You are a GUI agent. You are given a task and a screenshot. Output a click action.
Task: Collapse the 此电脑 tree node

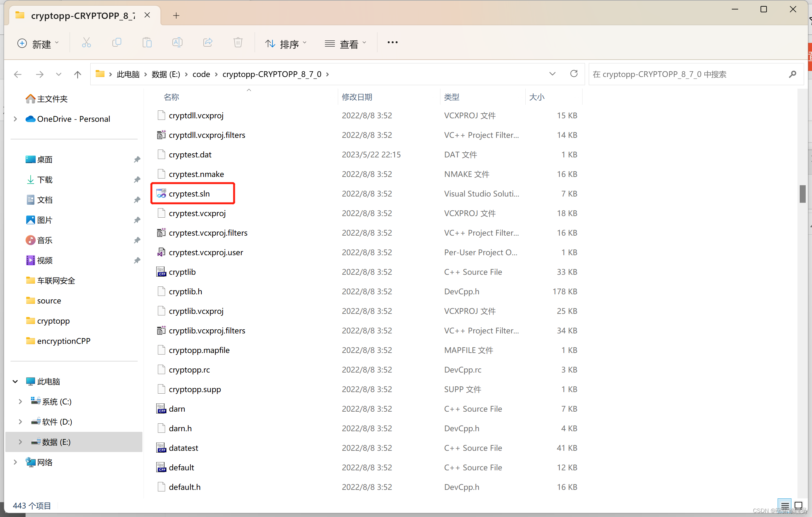[15, 381]
